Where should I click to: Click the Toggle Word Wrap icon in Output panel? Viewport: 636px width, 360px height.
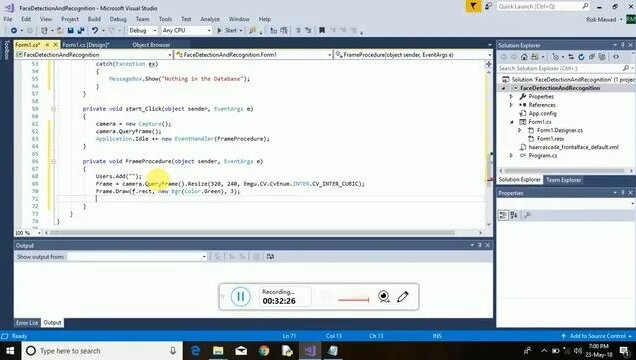[271, 257]
